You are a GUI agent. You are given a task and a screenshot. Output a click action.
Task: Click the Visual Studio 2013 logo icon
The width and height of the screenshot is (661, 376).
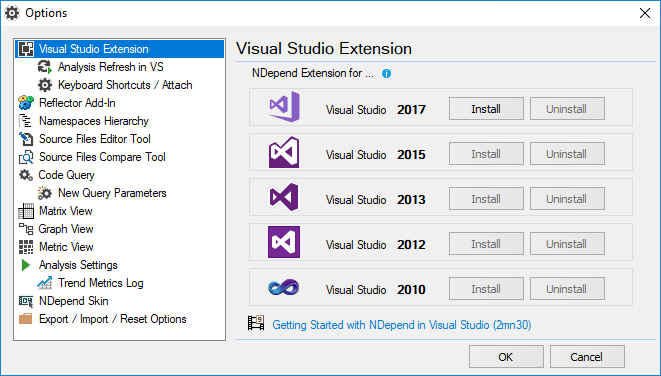click(x=284, y=197)
